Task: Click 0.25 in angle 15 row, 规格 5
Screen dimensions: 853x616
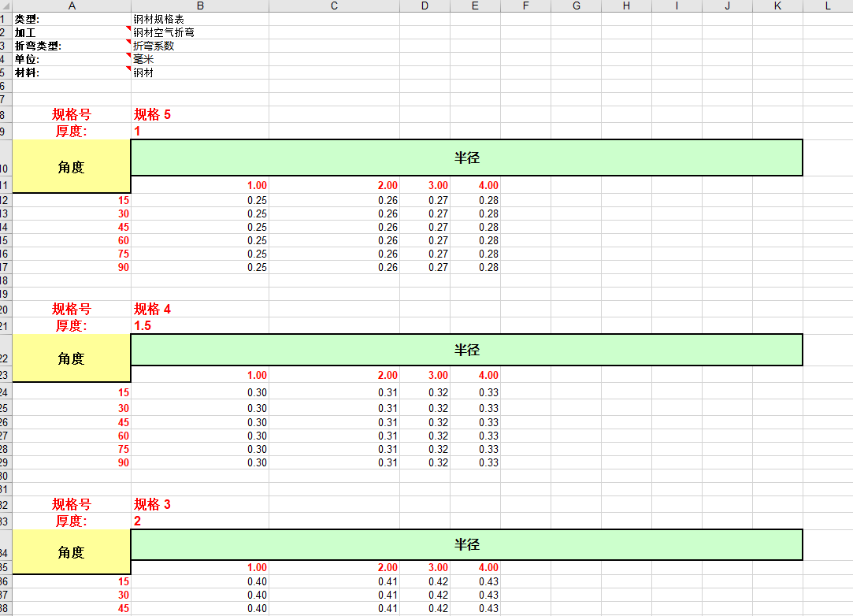Action: tap(200, 200)
